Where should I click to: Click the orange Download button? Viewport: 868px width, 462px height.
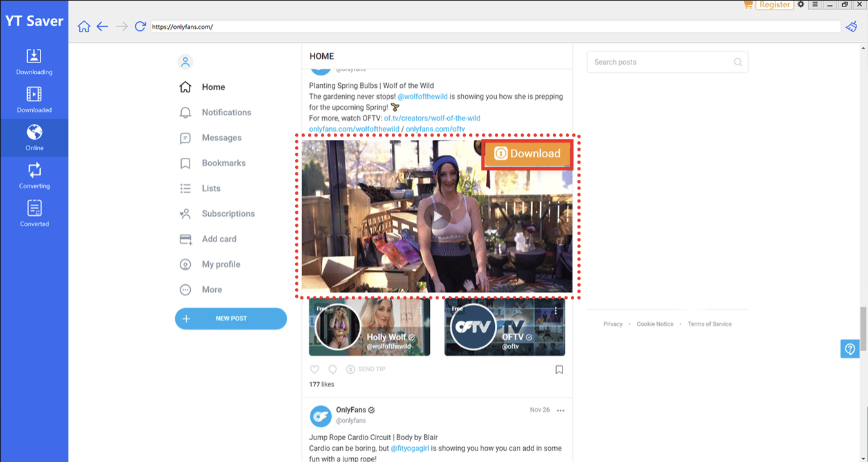(x=528, y=153)
